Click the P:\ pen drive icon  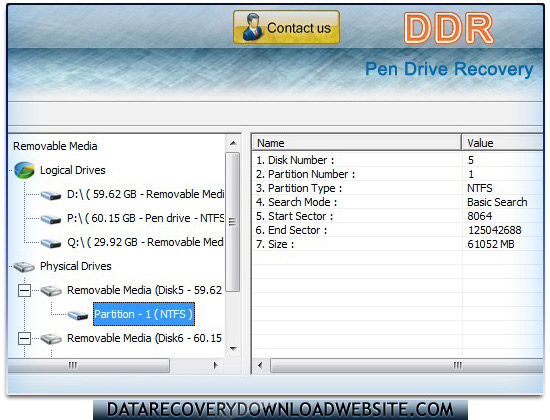pos(51,219)
